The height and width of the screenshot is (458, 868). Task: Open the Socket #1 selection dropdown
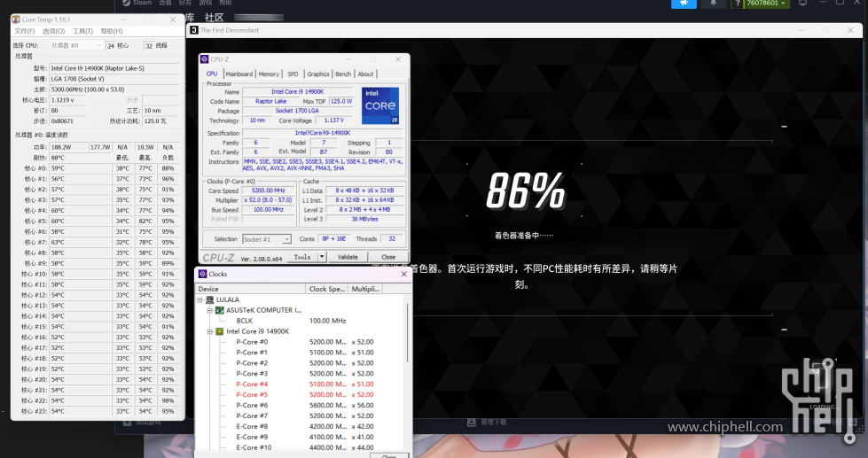pyautogui.click(x=267, y=239)
